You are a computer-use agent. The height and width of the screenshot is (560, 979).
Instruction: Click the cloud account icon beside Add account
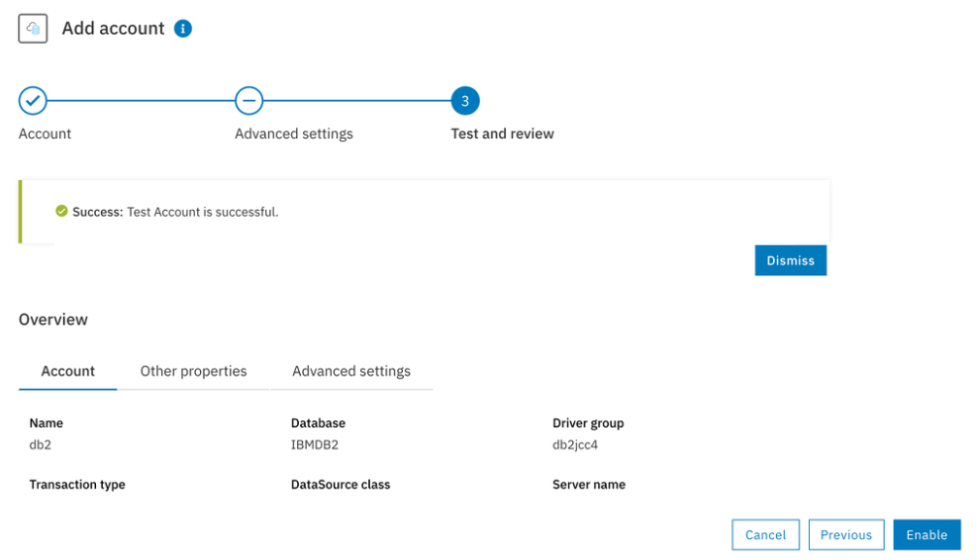click(33, 28)
